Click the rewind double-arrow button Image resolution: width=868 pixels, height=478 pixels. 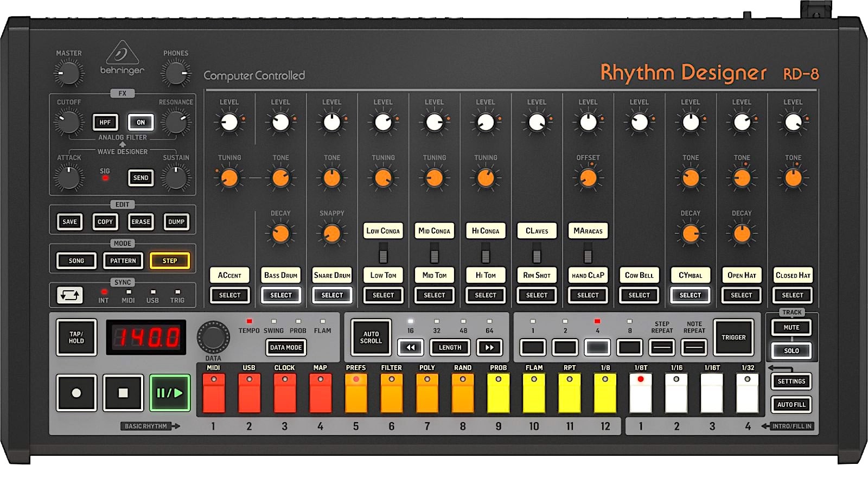click(411, 347)
